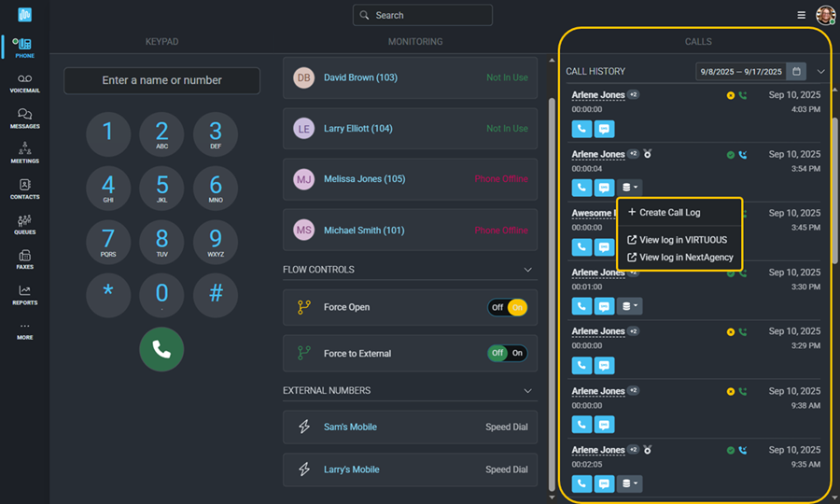Toggle the Force to External switch
This screenshot has height=504, width=840.
[x=508, y=353]
